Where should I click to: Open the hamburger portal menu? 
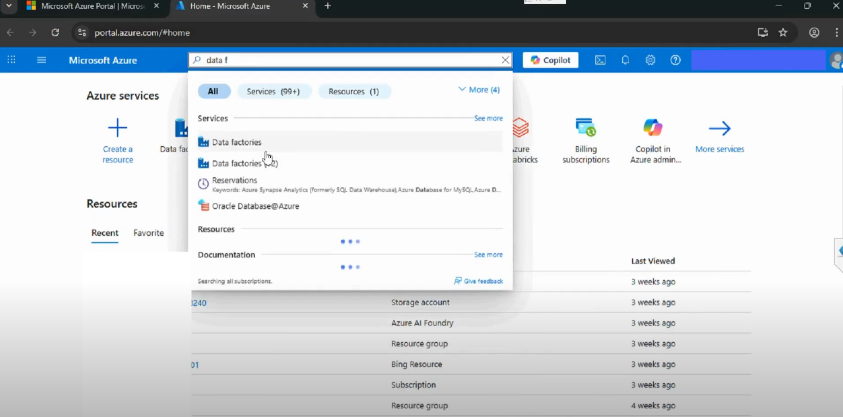pyautogui.click(x=41, y=60)
